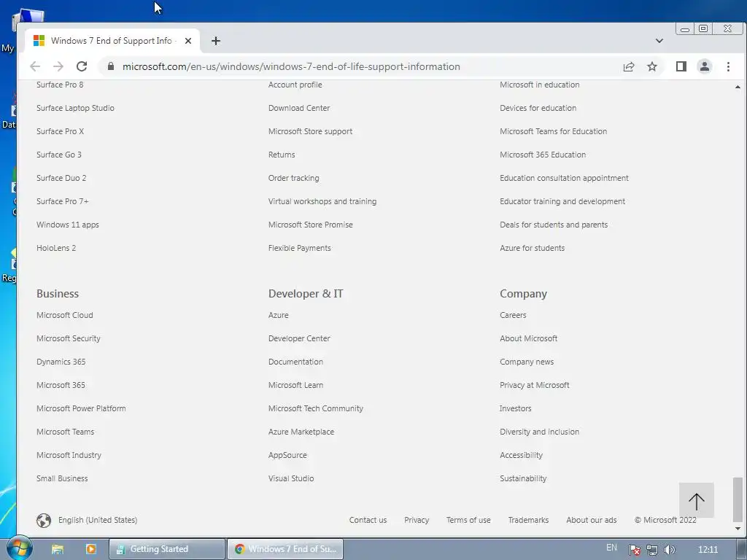Open the Accessibility link
747x560 pixels.
[521, 455]
